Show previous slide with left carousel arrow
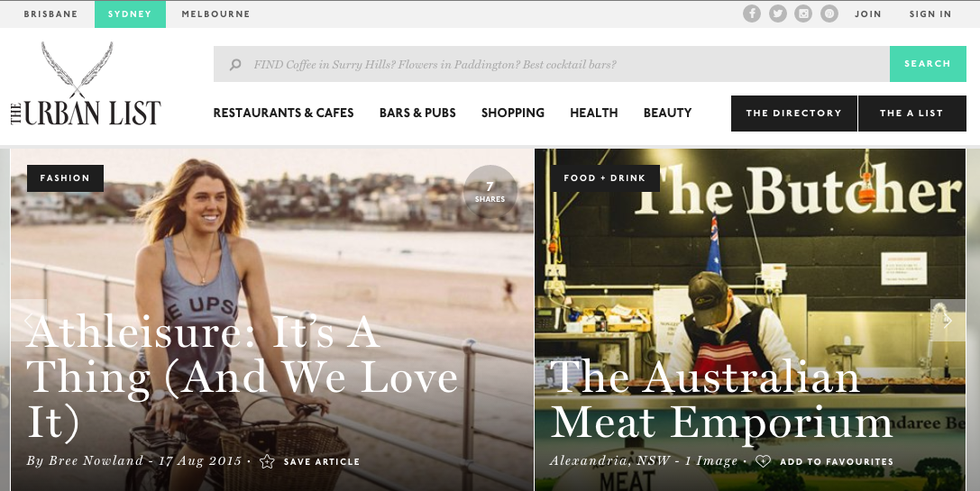This screenshot has width=980, height=491. tap(29, 321)
